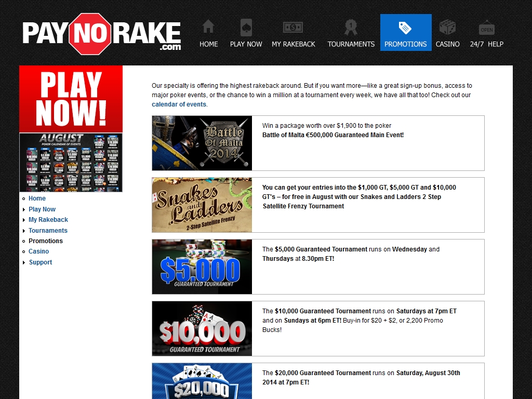Expand the My Rakeback sidebar arrow
Viewport: 532px width, 399px height.
coord(24,220)
